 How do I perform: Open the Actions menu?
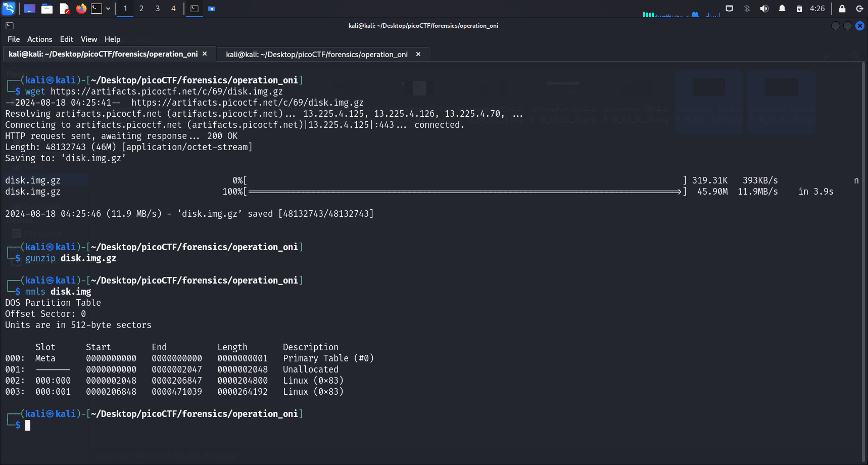pyautogui.click(x=39, y=39)
